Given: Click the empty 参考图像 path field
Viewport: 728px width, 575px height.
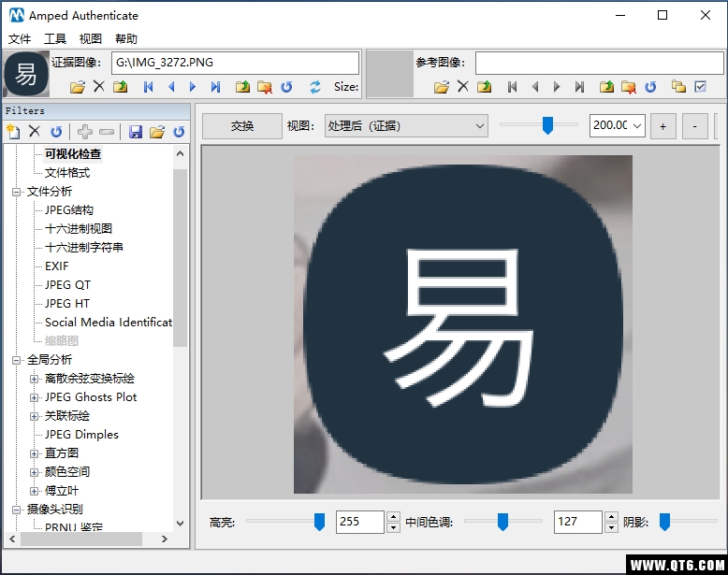Looking at the screenshot, I should (x=600, y=63).
